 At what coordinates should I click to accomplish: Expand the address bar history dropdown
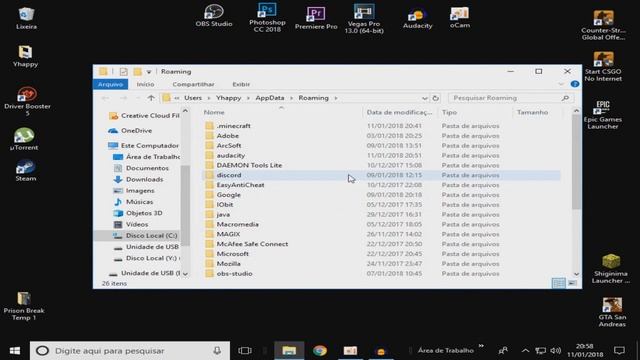(424, 98)
